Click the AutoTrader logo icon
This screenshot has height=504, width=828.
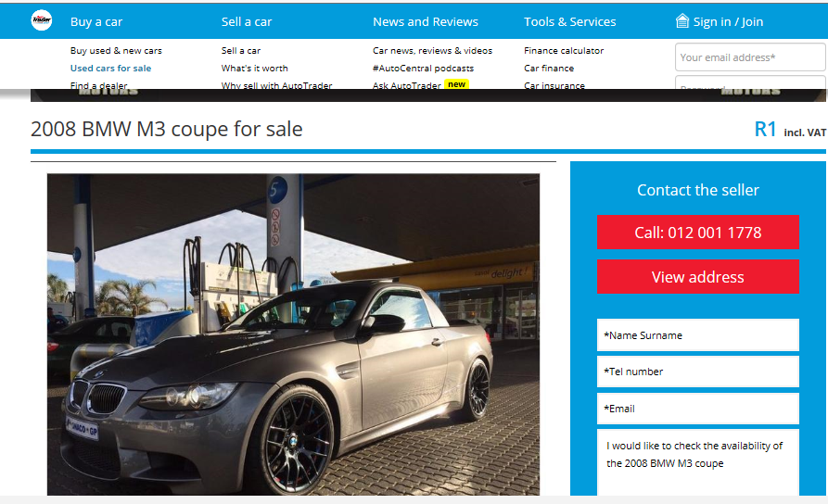point(41,20)
